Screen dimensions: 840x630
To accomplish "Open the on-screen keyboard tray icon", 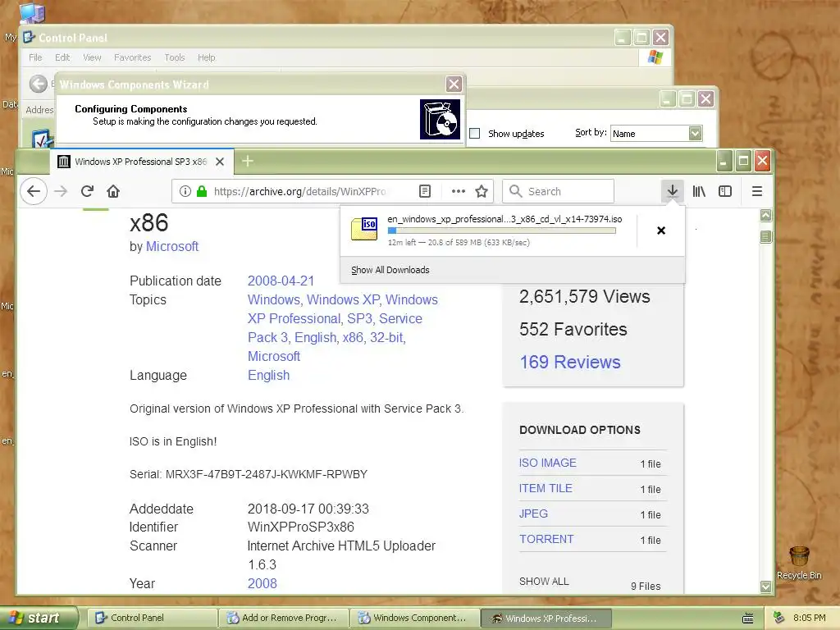I will (748, 619).
